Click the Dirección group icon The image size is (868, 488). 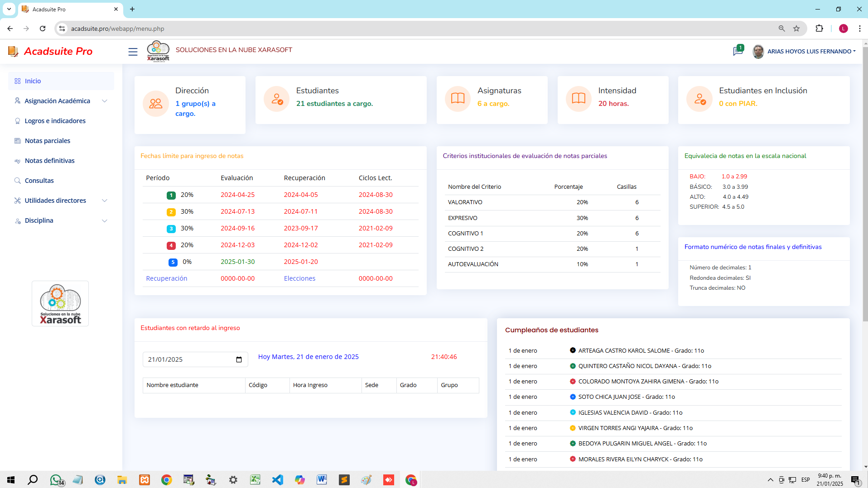coord(156,103)
